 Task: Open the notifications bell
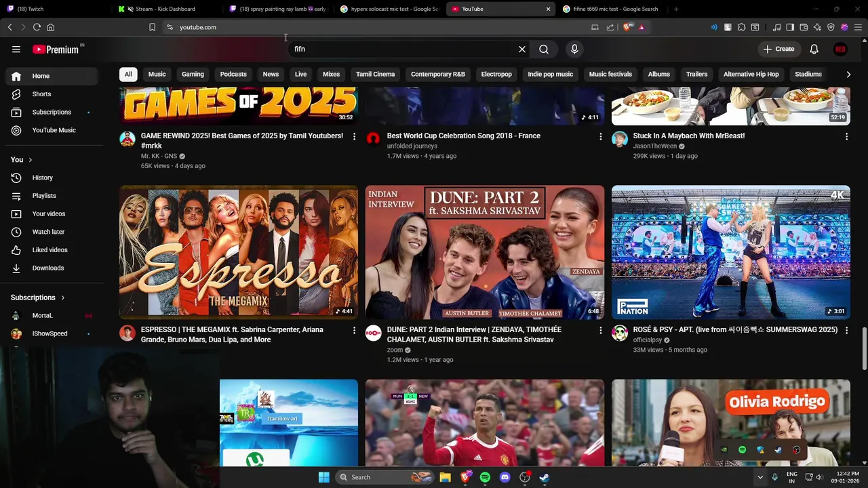[x=814, y=49]
